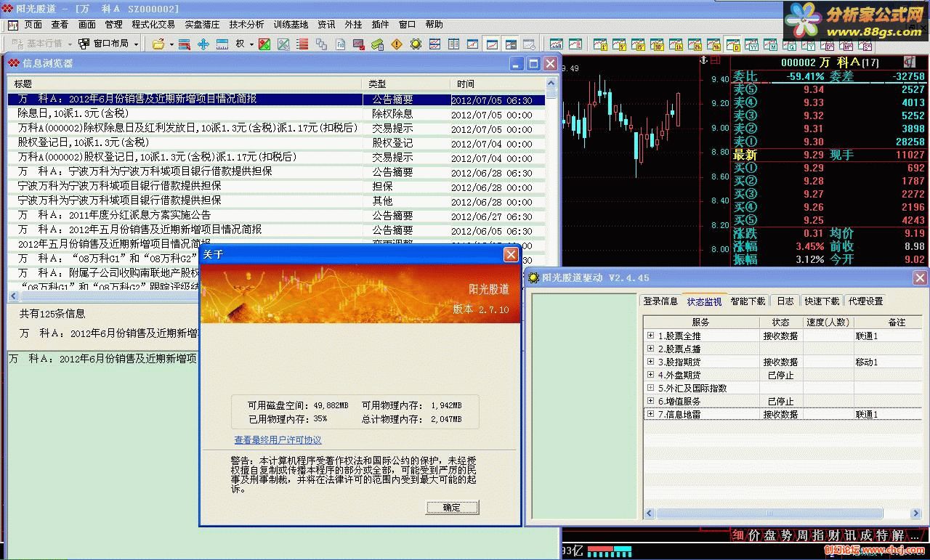This screenshot has height=560, width=930.
Task: Switch chart to 15-minute period icon
Action: tap(638, 44)
